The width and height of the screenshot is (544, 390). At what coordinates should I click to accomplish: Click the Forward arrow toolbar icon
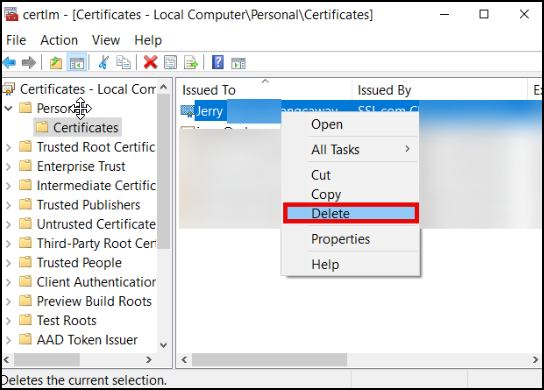tap(29, 63)
